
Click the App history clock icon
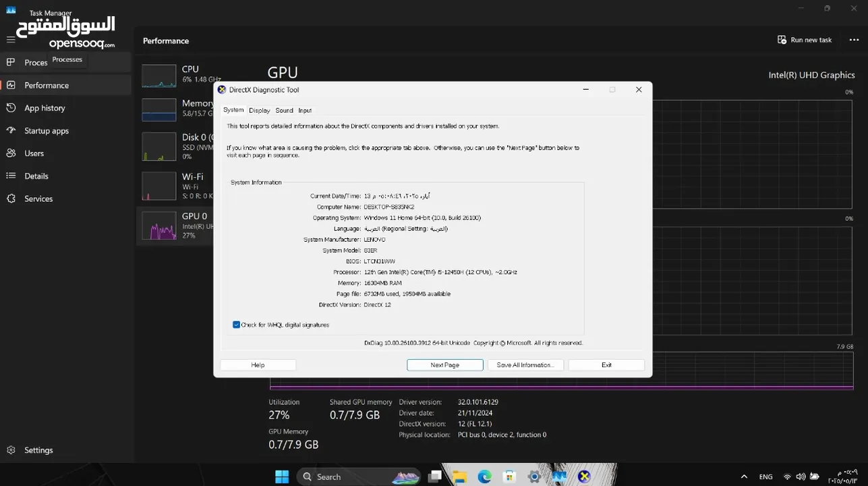point(11,108)
